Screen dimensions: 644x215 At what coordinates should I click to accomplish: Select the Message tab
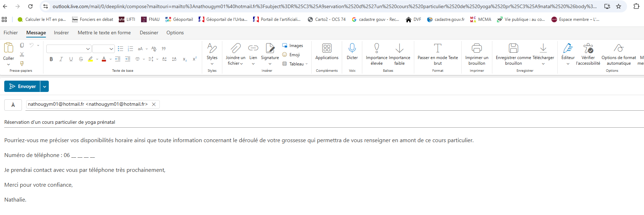coord(36,33)
